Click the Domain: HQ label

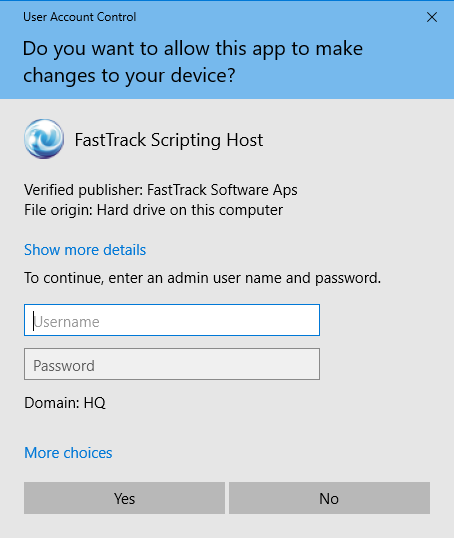pyautogui.click(x=65, y=402)
